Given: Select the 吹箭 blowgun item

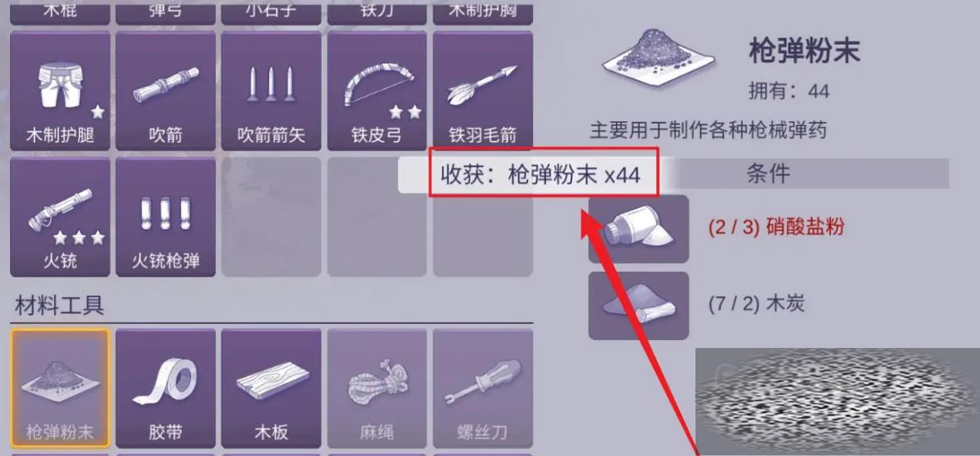Looking at the screenshot, I should [x=166, y=91].
